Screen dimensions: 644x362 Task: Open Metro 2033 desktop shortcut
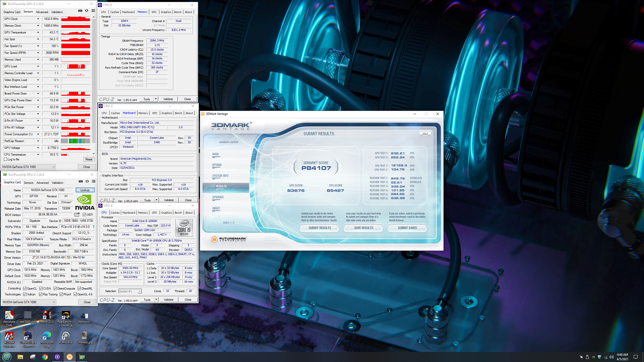tap(47, 317)
